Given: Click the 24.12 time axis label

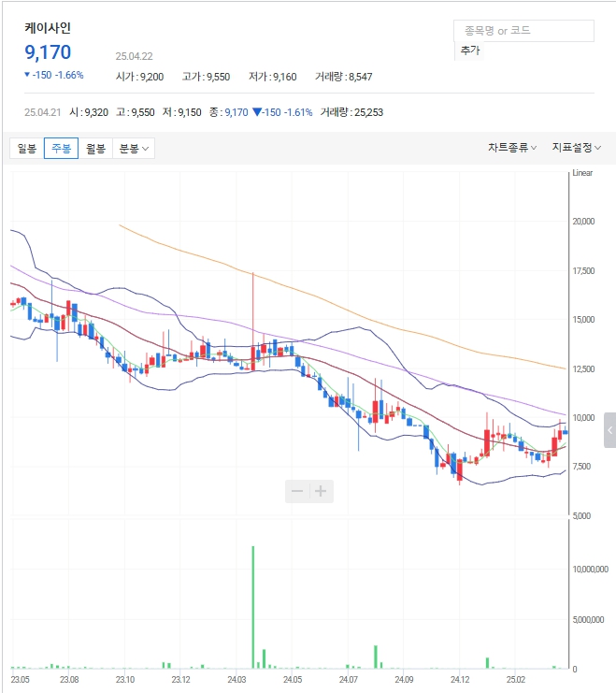Looking at the screenshot, I should (x=460, y=679).
